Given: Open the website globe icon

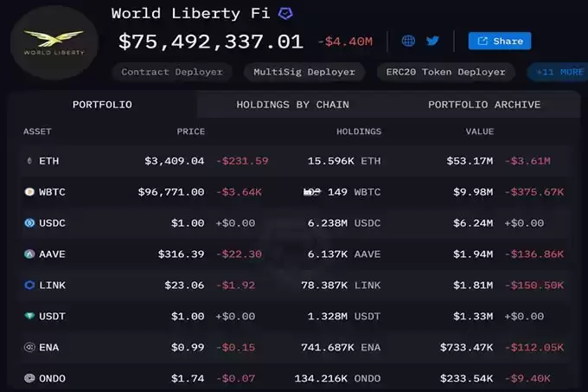Looking at the screenshot, I should click(x=408, y=41).
